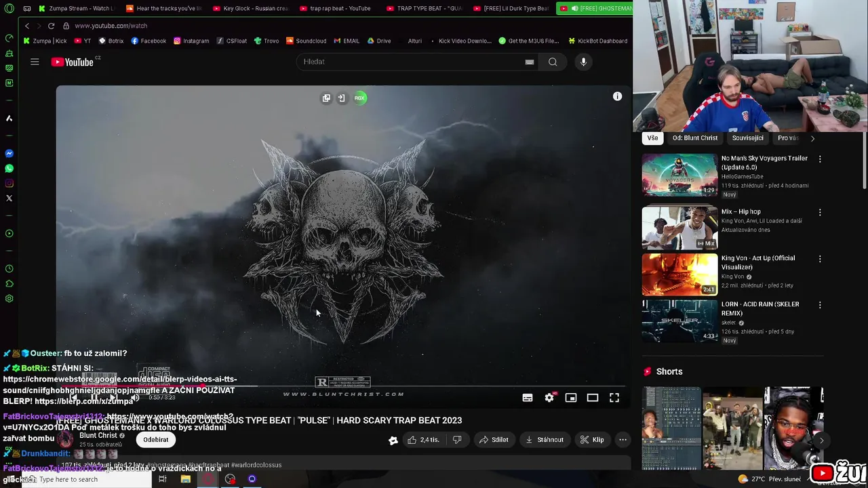Open the Shorts section icon
This screenshot has height=488, width=868.
[647, 371]
